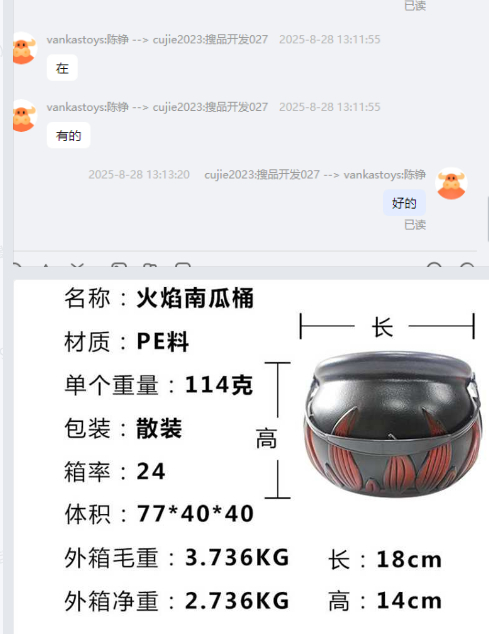
Task: Click the avatar beside the 好的 reply
Action: [x=451, y=183]
